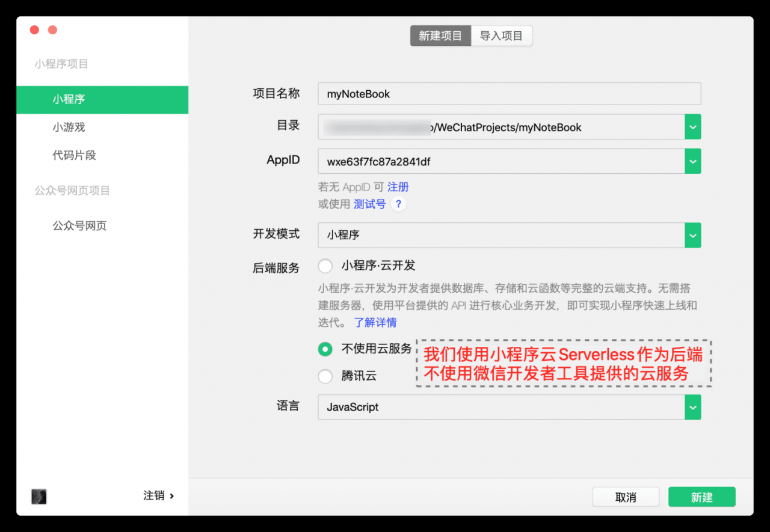Click the 项目名称 input field

pos(509,94)
